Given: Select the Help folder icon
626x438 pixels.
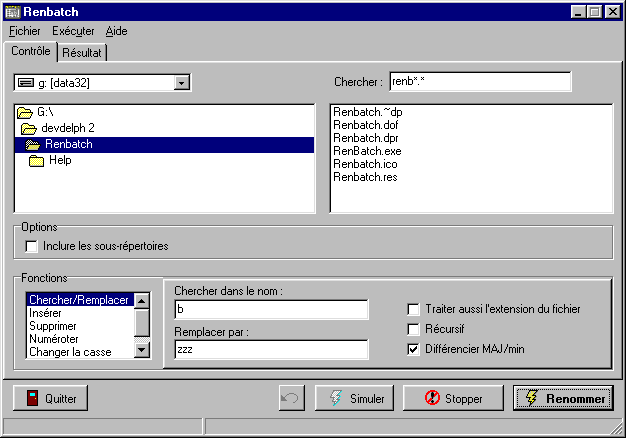Looking at the screenshot, I should point(36,161).
